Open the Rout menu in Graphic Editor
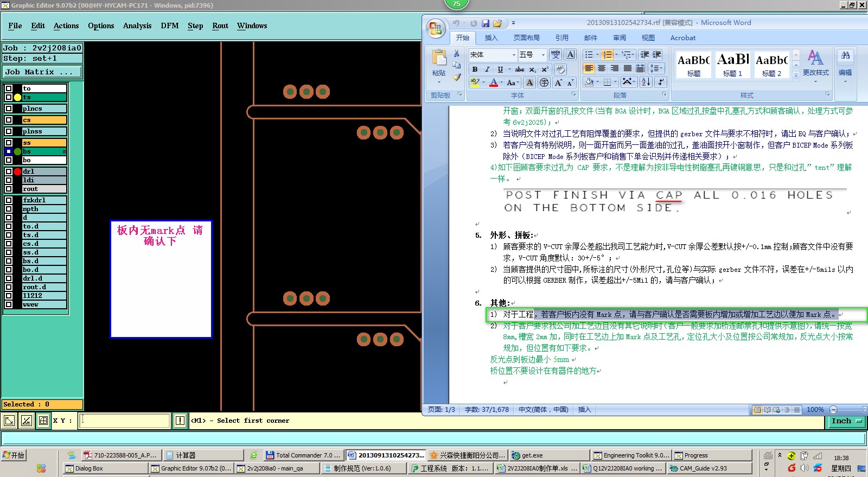This screenshot has width=868, height=477. (220, 26)
